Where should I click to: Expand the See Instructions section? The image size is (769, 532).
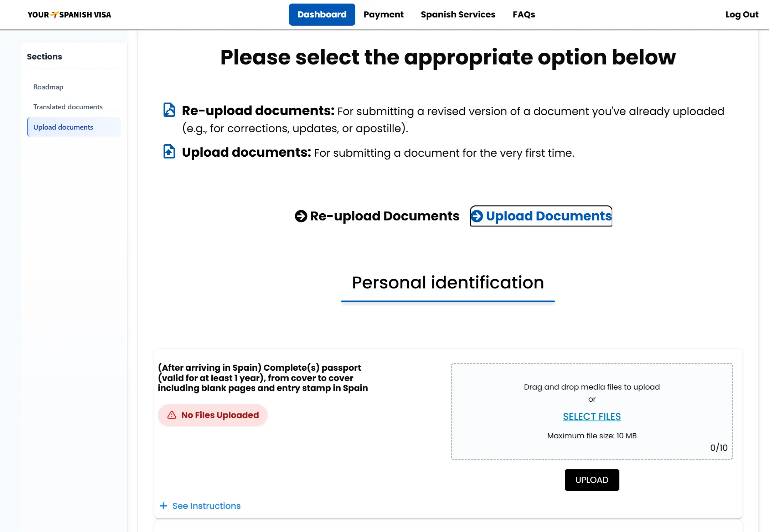point(206,506)
